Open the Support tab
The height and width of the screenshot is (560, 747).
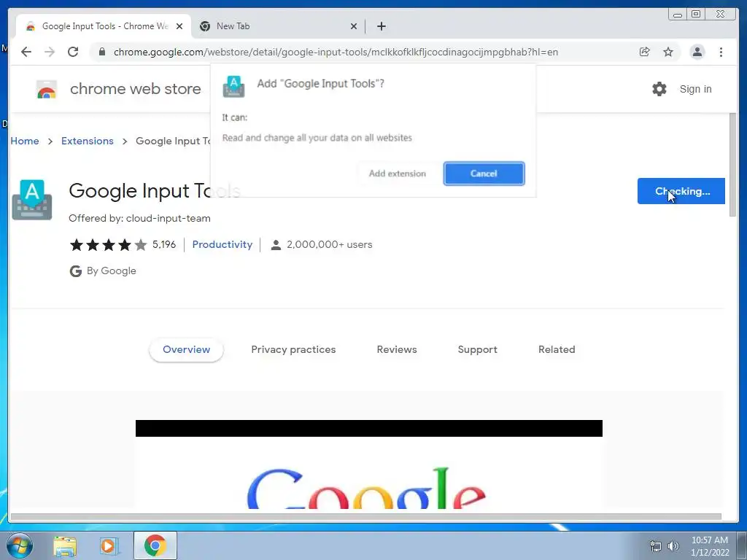[477, 349]
